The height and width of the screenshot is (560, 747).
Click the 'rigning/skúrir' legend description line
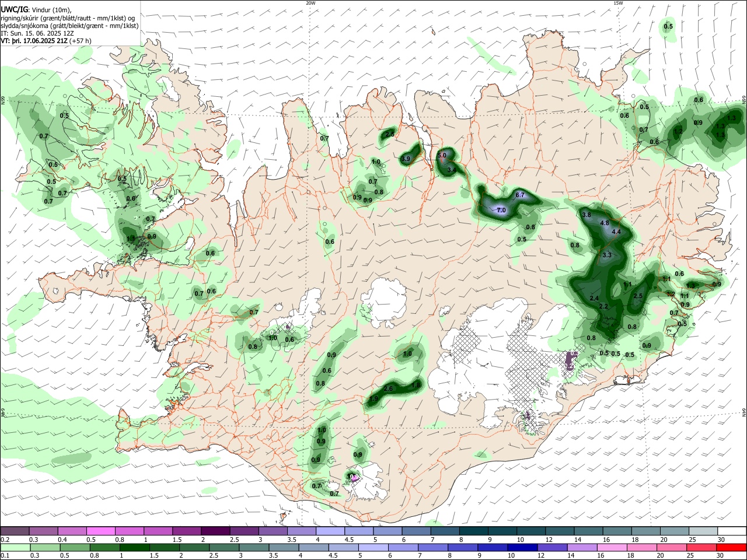tap(68, 18)
